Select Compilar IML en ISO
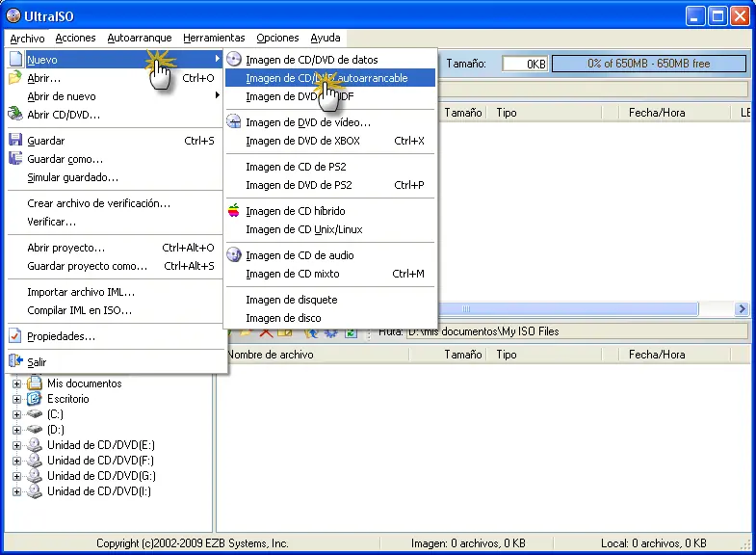Image resolution: width=756 pixels, height=555 pixels. pyautogui.click(x=115, y=310)
